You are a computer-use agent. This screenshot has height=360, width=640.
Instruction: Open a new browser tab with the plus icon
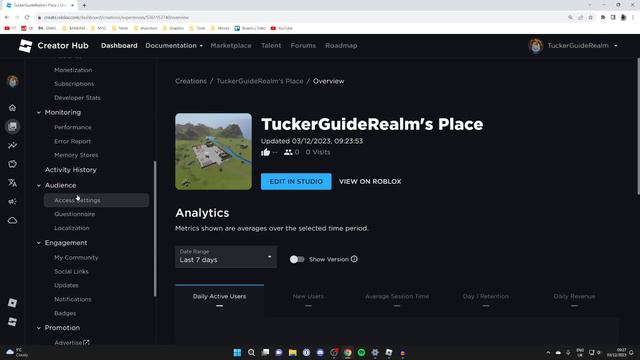point(84,5)
